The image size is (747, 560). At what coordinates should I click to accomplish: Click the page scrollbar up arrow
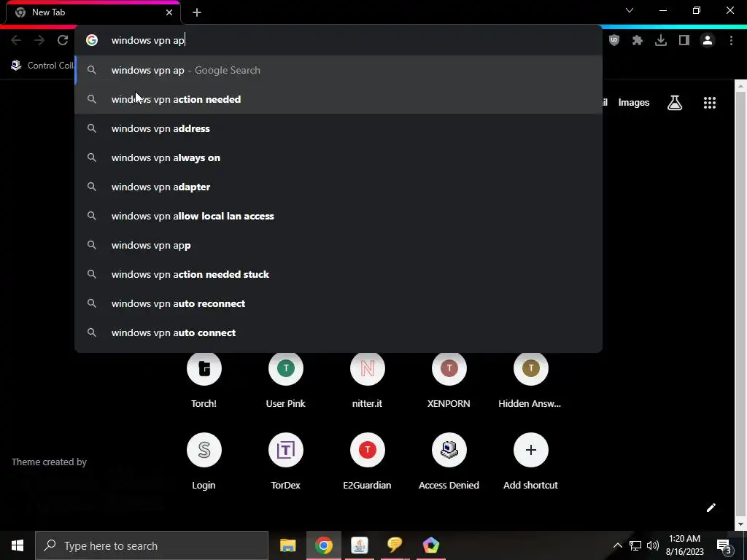(x=740, y=86)
